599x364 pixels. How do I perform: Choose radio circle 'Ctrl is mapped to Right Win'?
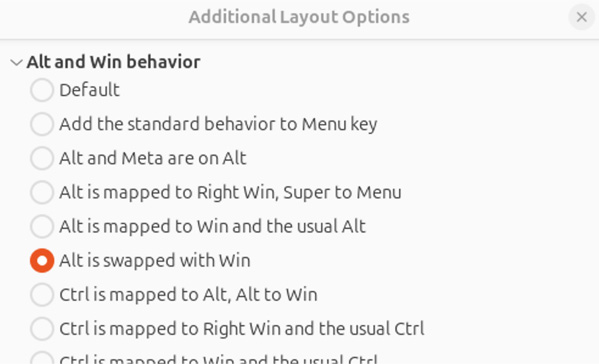click(42, 328)
